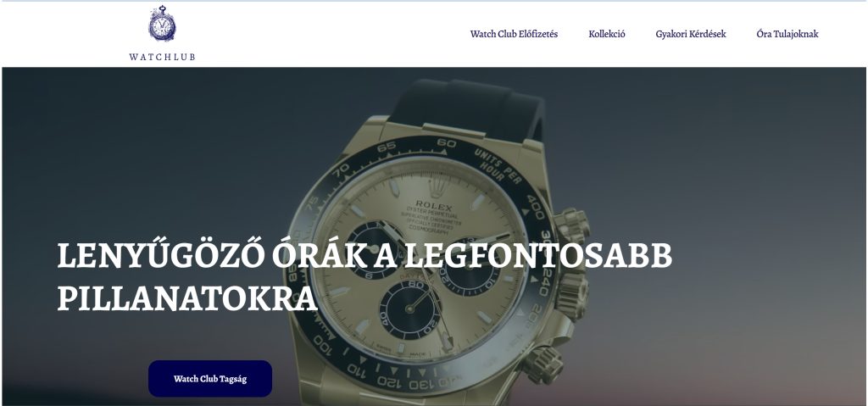Click the right black subdial on the watch

point(470,266)
